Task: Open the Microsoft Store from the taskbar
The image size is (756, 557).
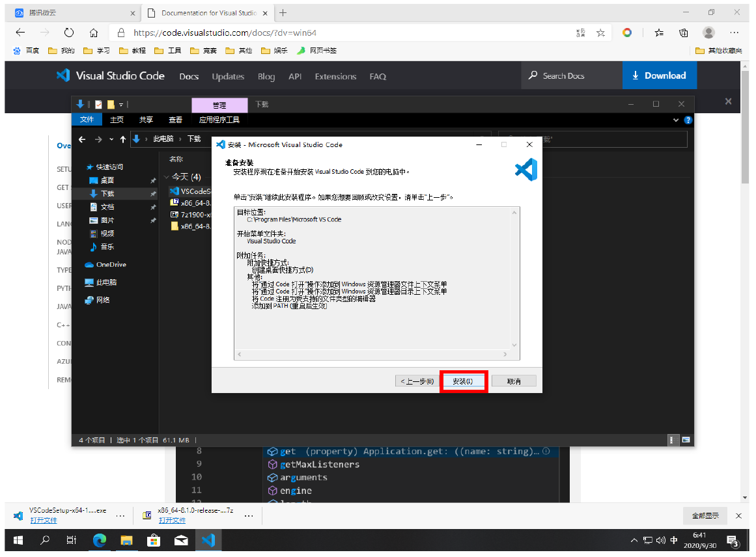Action: tap(154, 540)
